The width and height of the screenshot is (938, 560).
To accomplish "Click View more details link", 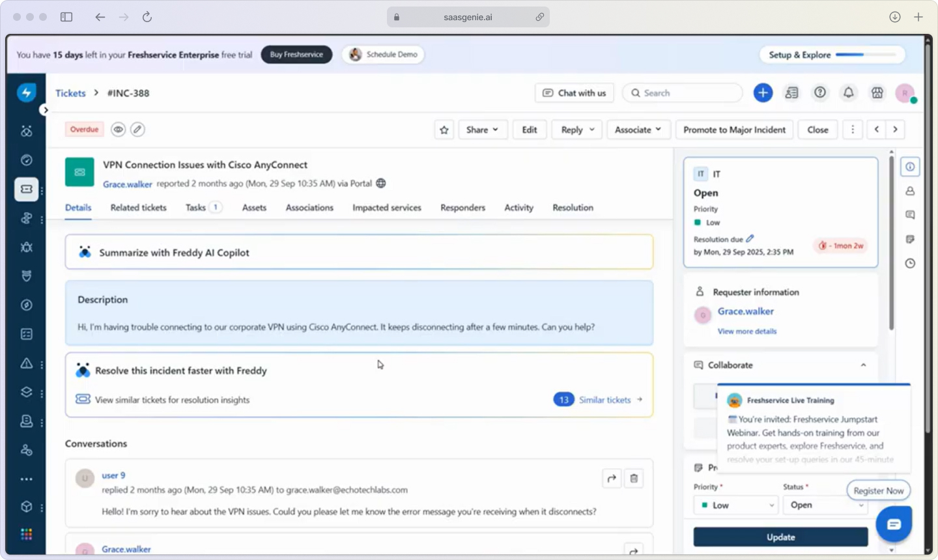I will [x=746, y=331].
